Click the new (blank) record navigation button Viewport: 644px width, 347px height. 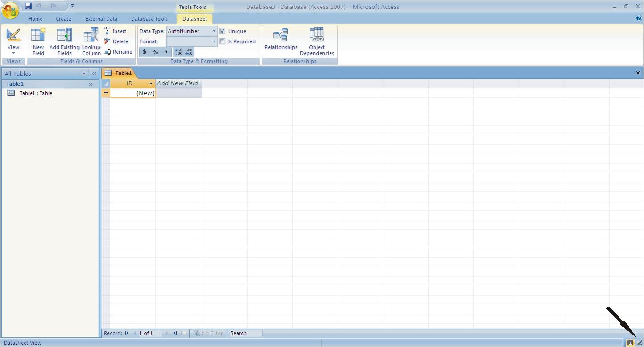(183, 333)
